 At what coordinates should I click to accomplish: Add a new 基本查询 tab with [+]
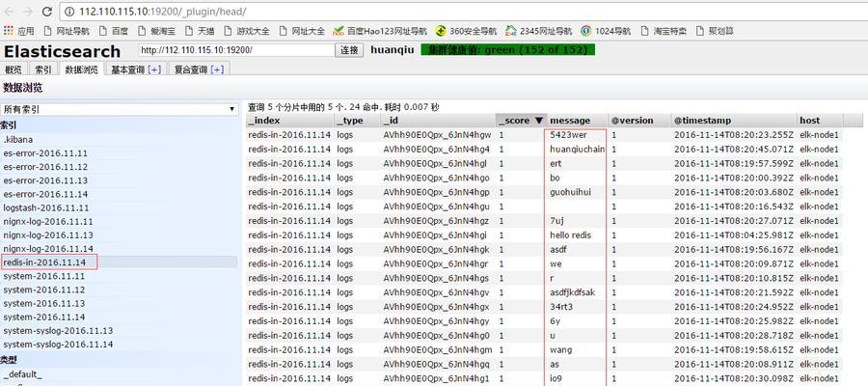click(x=154, y=69)
